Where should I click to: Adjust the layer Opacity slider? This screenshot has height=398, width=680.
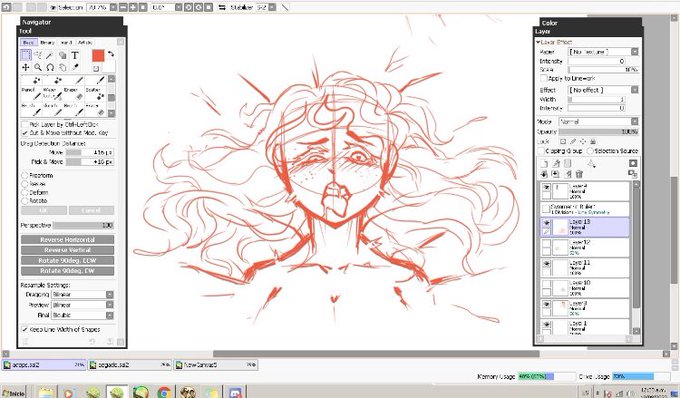599,131
